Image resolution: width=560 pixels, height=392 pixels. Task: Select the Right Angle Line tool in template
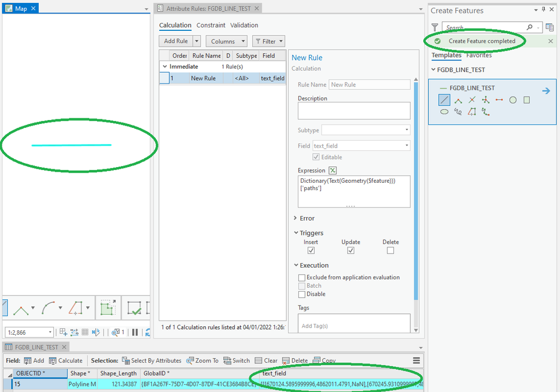[458, 100]
